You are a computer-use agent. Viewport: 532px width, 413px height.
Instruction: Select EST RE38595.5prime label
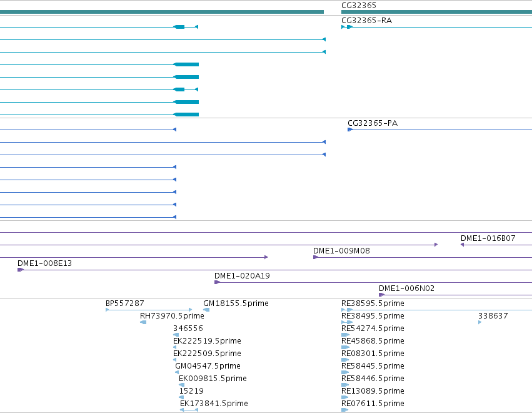point(373,303)
